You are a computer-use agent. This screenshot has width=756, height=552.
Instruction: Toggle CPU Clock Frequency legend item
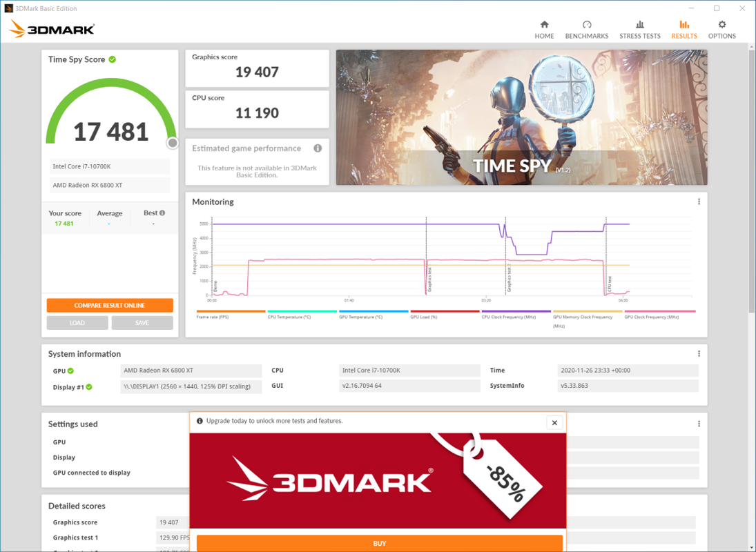(x=516, y=315)
